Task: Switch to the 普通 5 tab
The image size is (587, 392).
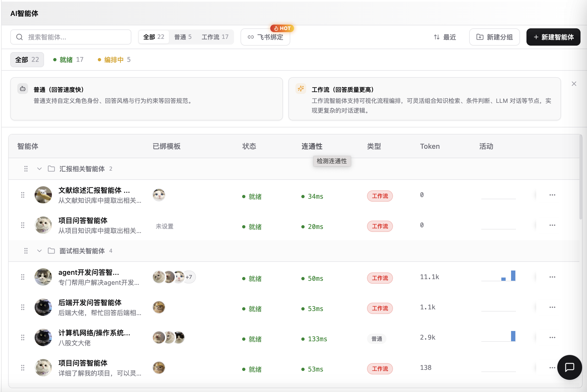Action: [183, 37]
